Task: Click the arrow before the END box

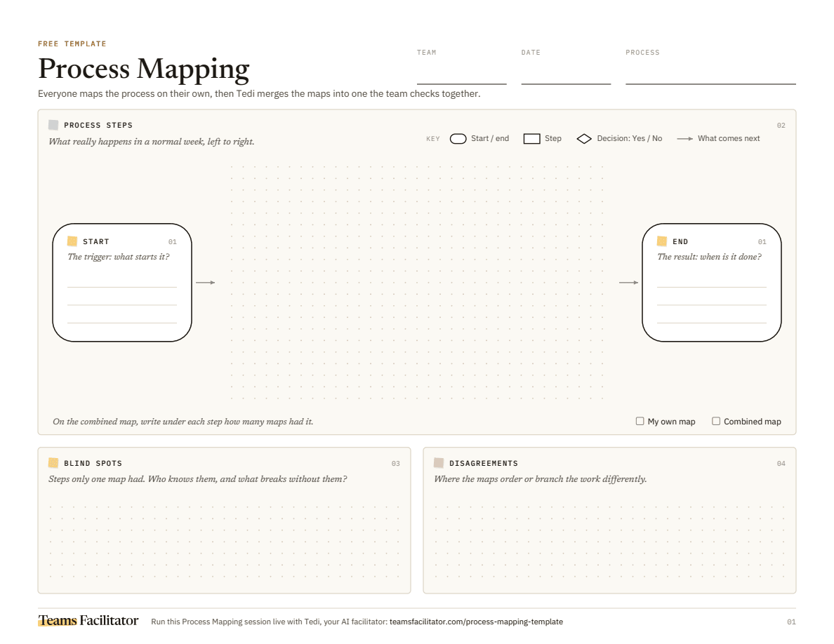Action: 629,283
